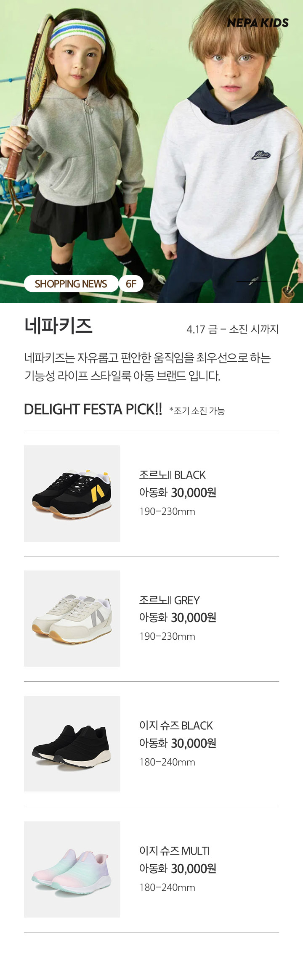Viewport: 303px width, 980px height.
Task: Click the 조르노II BLACK product name
Action: coord(173,475)
